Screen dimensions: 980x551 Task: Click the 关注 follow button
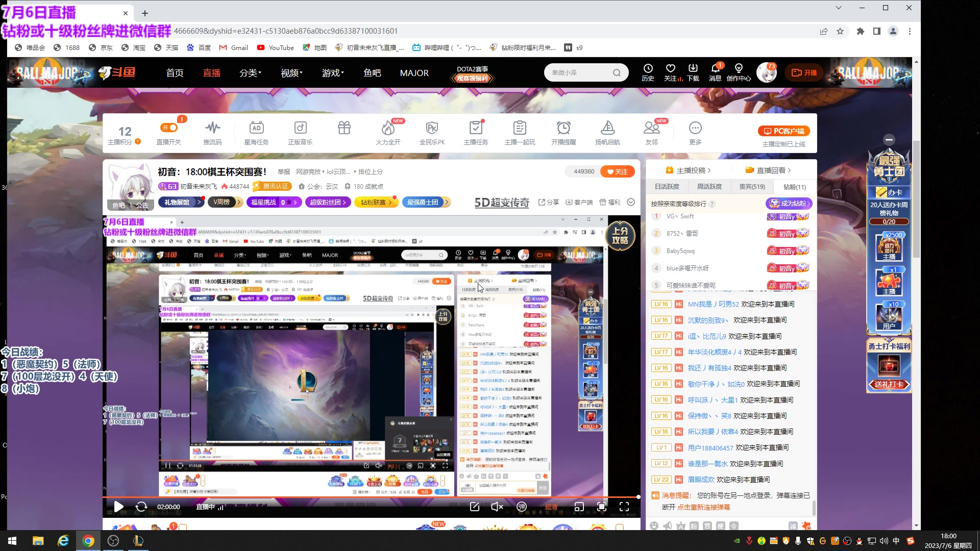pos(618,171)
